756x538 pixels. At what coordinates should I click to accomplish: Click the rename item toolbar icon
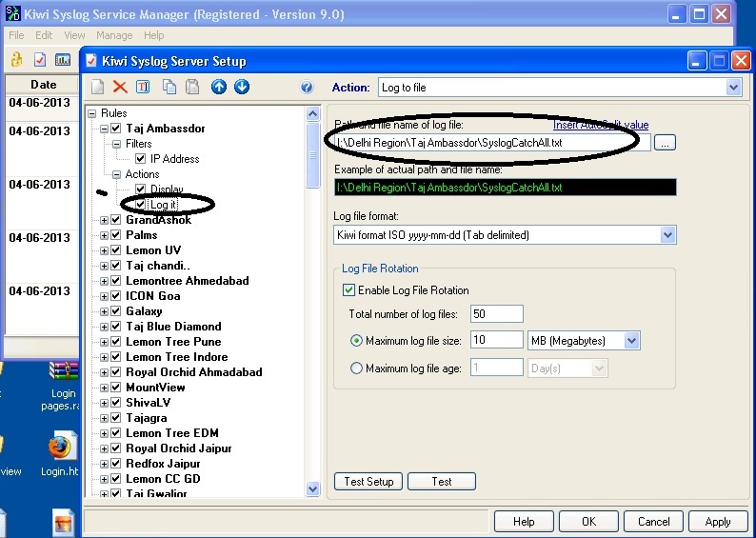coord(143,87)
